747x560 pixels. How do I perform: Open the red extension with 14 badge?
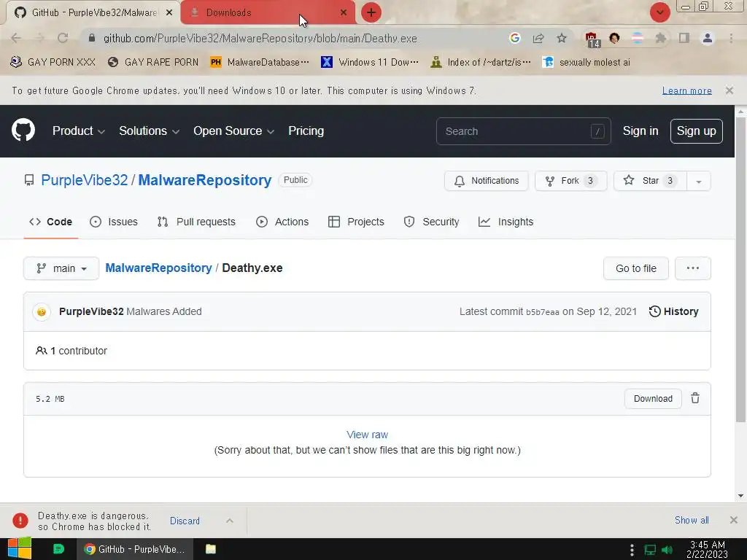pyautogui.click(x=592, y=39)
